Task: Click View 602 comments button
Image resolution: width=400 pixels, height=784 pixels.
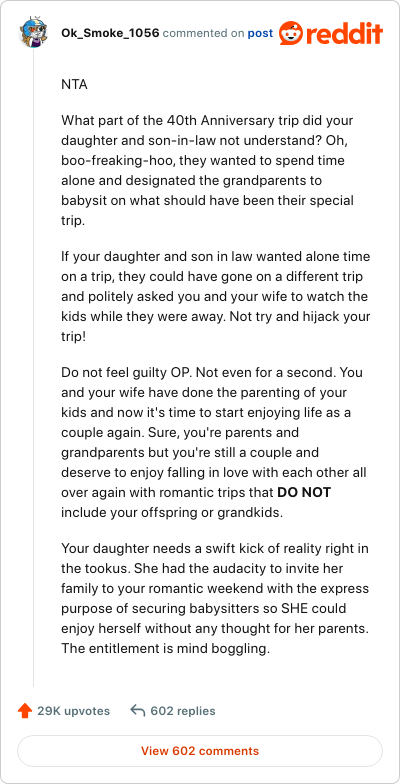Action: tap(200, 750)
